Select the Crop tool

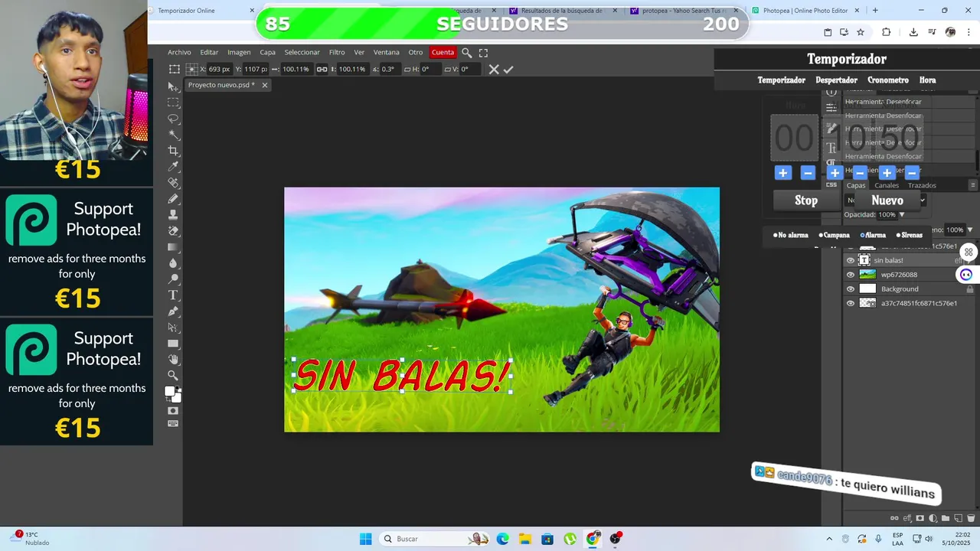(174, 151)
